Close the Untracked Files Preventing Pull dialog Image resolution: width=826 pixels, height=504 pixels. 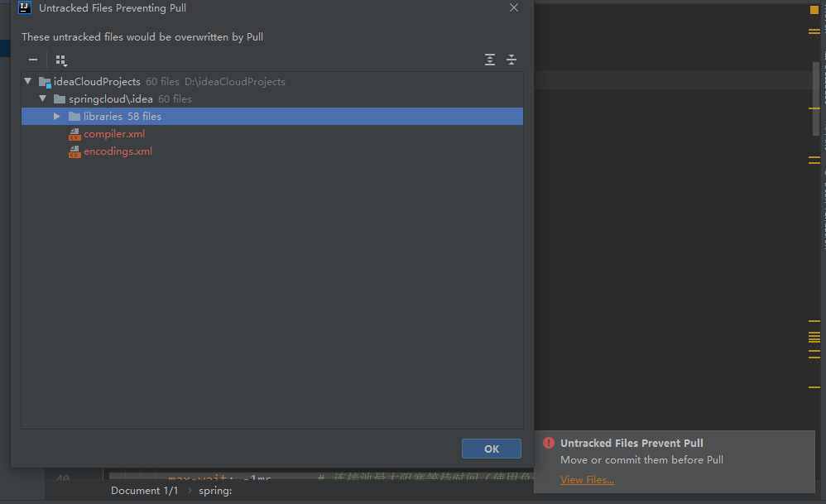514,8
